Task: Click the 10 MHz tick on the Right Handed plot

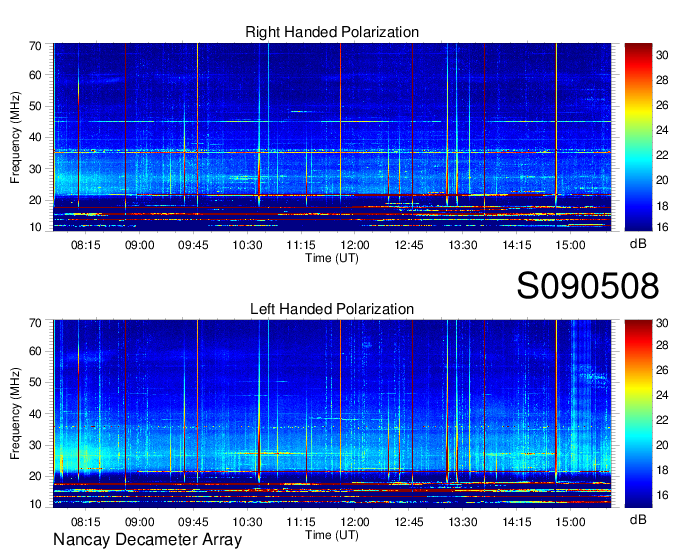Action: pos(35,227)
